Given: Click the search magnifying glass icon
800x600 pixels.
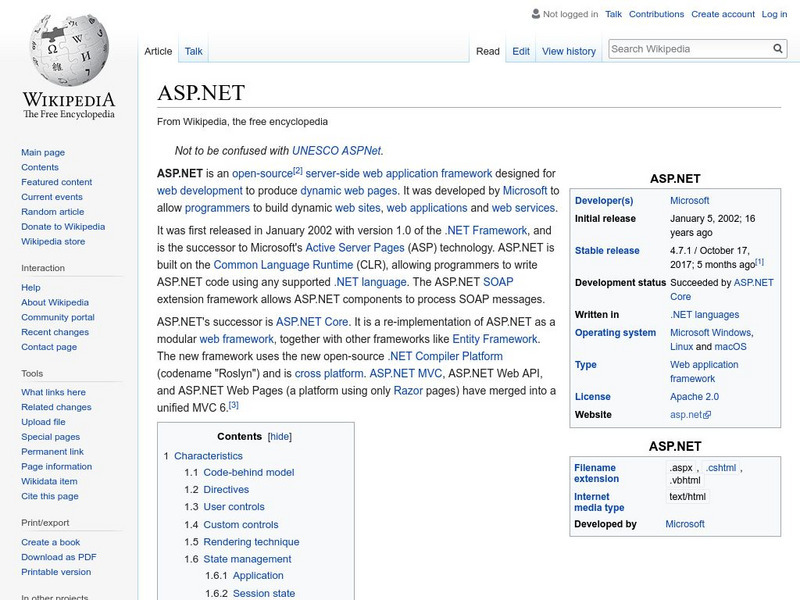Looking at the screenshot, I should [779, 48].
